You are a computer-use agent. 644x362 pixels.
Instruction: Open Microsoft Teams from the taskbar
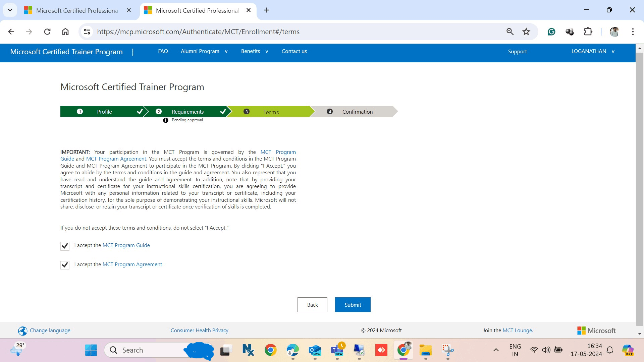[337, 350]
